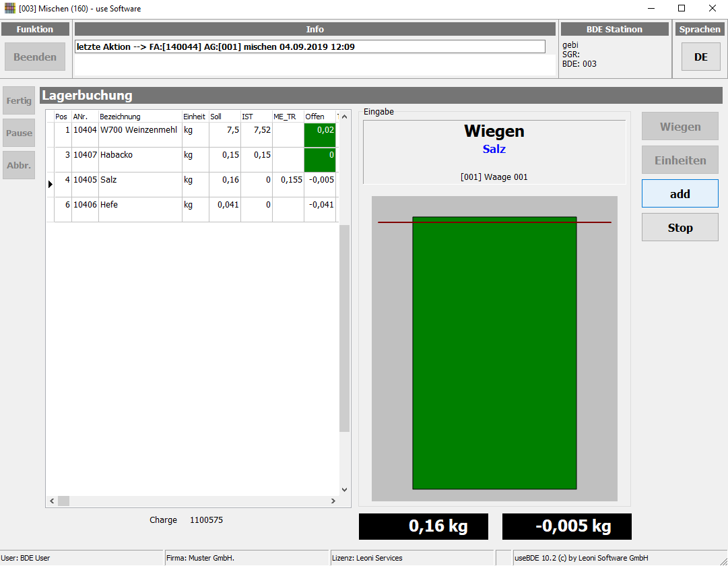Viewport: 728px width, 566px height.
Task: Click the horizontal scroll left arrow
Action: (52, 501)
